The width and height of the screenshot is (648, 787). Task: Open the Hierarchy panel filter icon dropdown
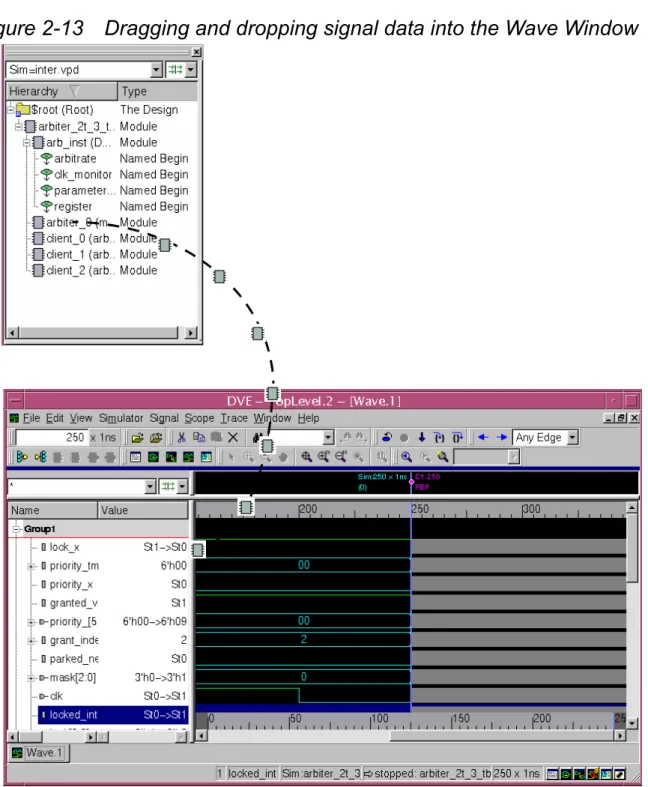(x=190, y=69)
